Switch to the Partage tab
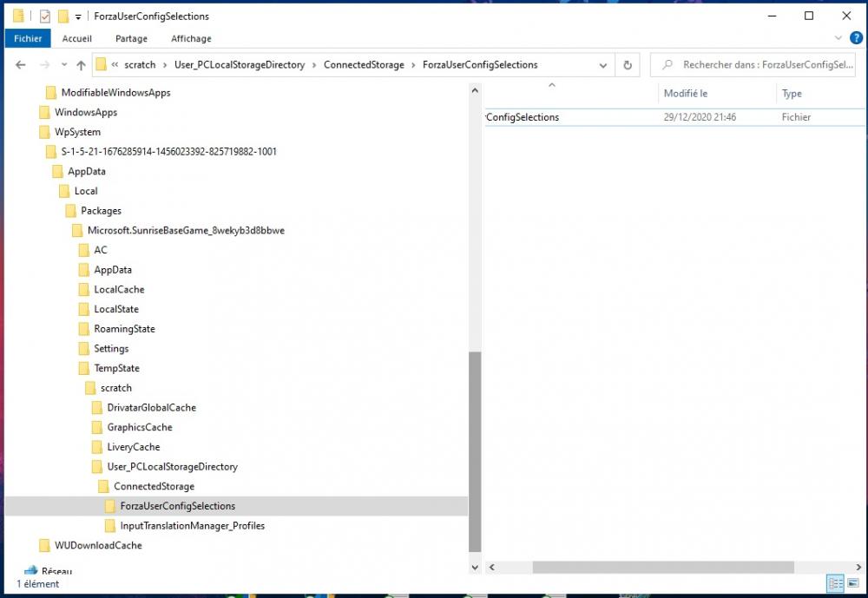 pos(131,38)
